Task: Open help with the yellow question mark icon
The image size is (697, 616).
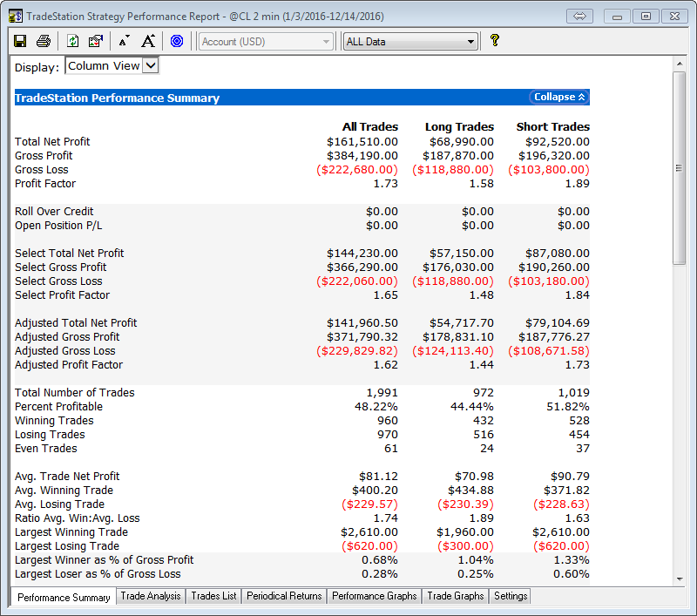Action: tap(495, 40)
